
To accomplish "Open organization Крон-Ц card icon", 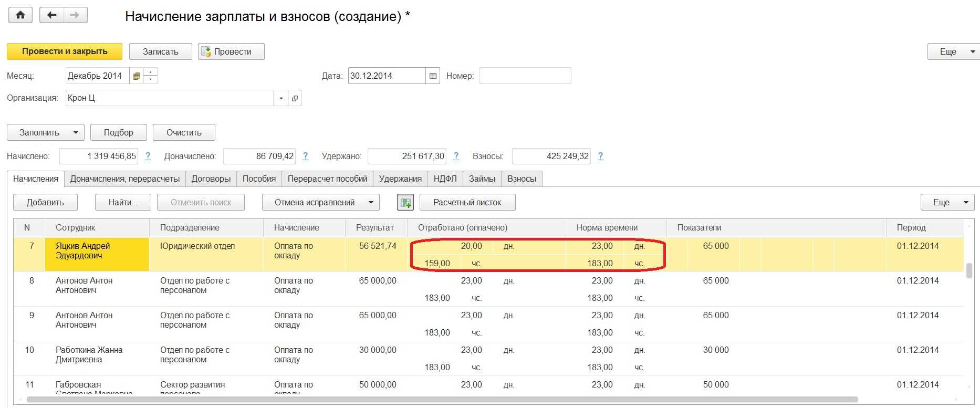I will pos(295,98).
